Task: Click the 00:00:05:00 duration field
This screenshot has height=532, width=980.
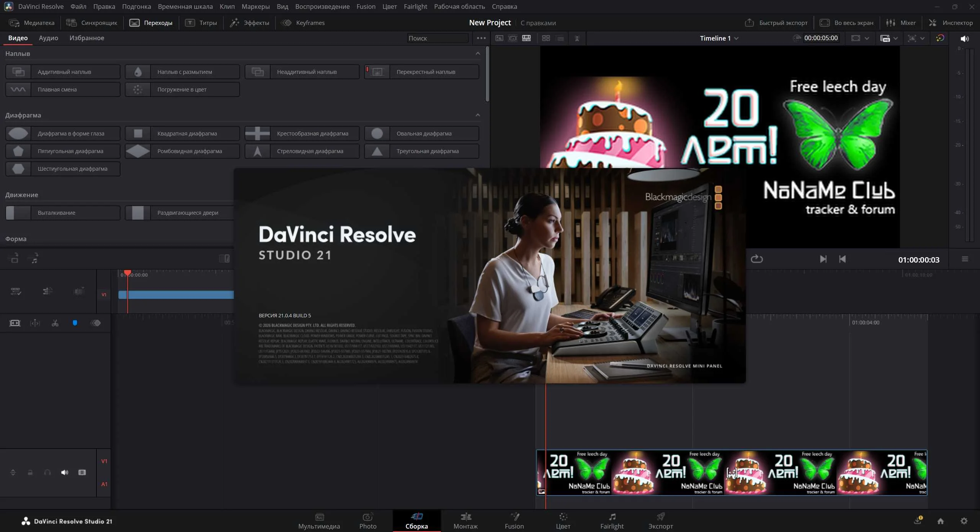Action: point(821,38)
